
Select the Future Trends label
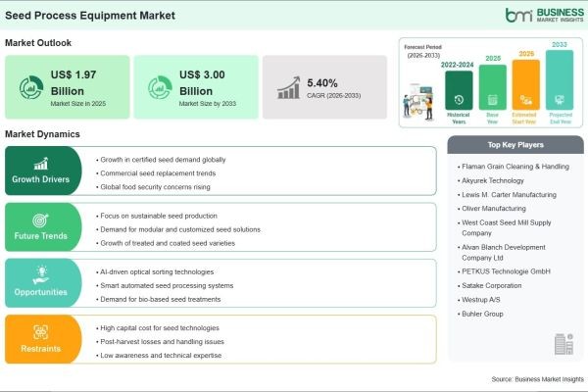click(40, 236)
